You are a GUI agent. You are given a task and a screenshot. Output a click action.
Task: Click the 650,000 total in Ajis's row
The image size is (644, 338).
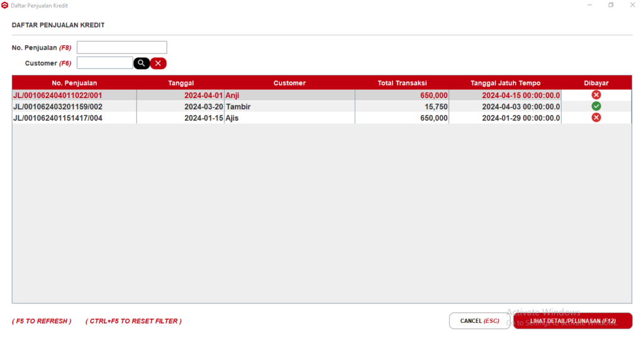click(x=434, y=118)
